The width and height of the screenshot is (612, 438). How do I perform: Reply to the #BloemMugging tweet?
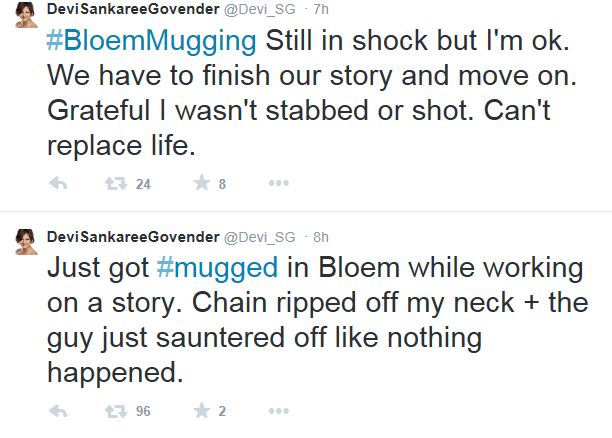tap(58, 183)
